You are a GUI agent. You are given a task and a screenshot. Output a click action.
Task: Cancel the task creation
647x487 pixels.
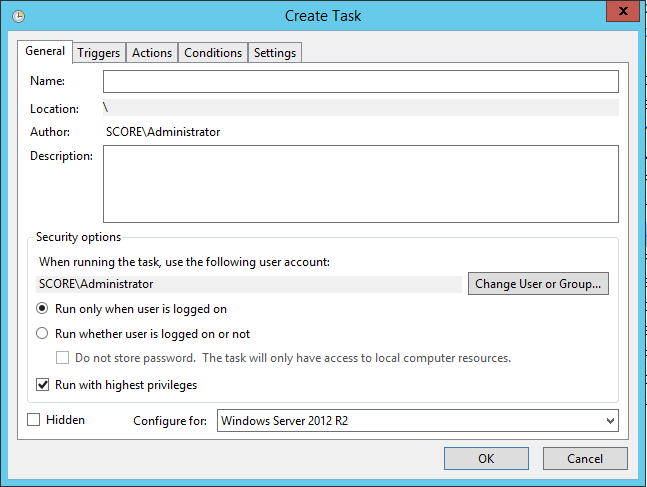click(585, 459)
